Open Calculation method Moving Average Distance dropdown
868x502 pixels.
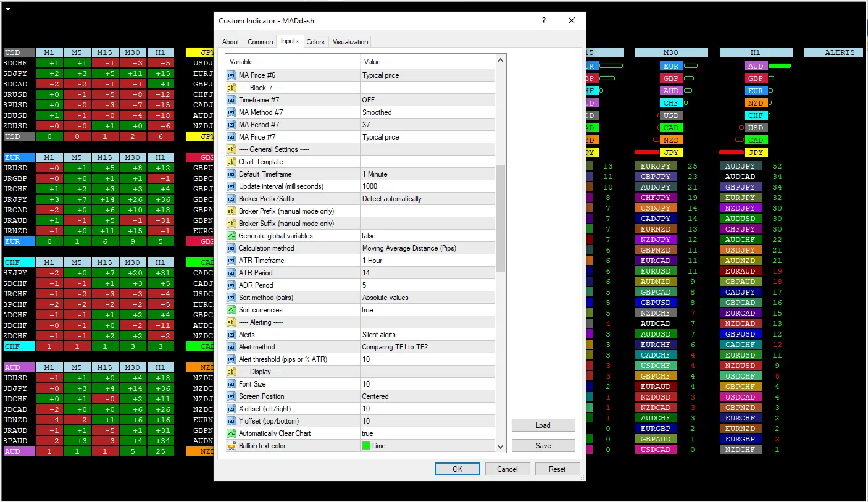[x=427, y=248]
